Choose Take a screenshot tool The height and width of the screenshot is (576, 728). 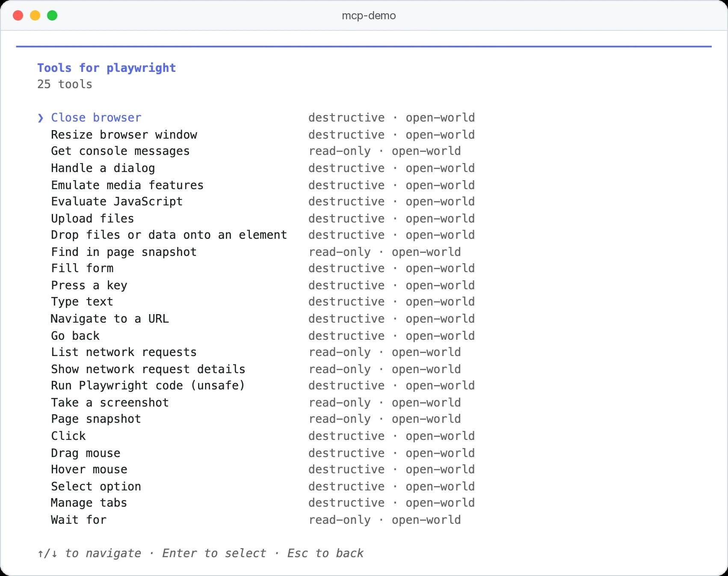tap(256, 403)
